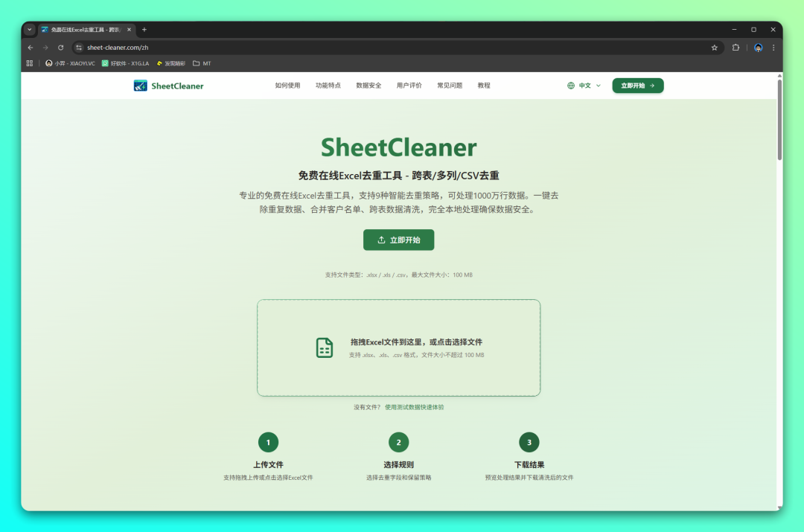This screenshot has height=532, width=804.
Task: Go to the 用户评价 nav item
Action: click(409, 86)
